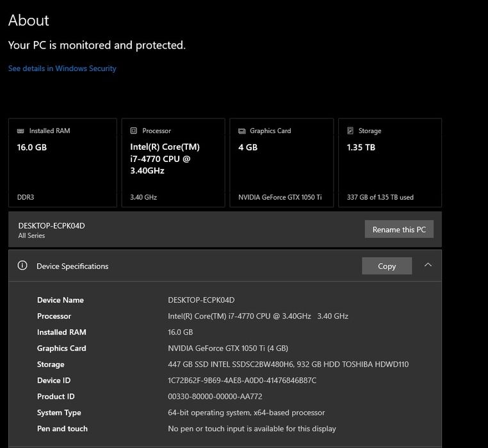488x448 pixels.
Task: Click the Device ID row label
Action: [54, 381]
